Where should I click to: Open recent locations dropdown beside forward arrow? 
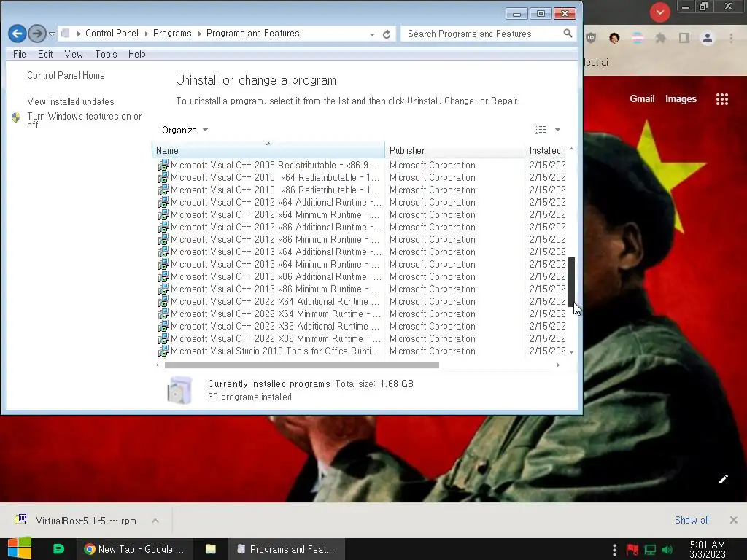coord(52,34)
